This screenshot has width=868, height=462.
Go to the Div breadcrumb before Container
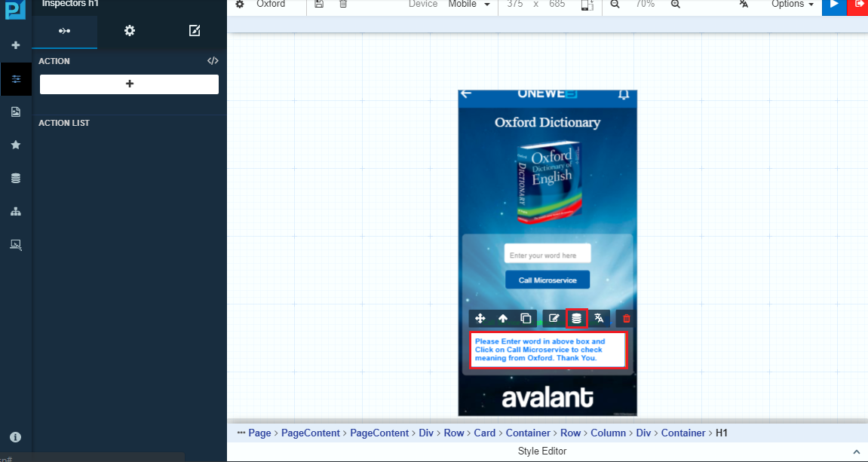coord(643,433)
